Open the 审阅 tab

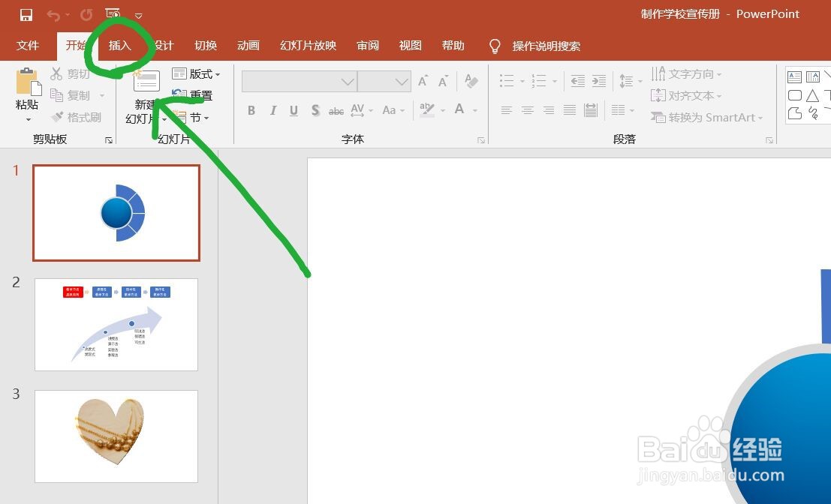tap(368, 46)
